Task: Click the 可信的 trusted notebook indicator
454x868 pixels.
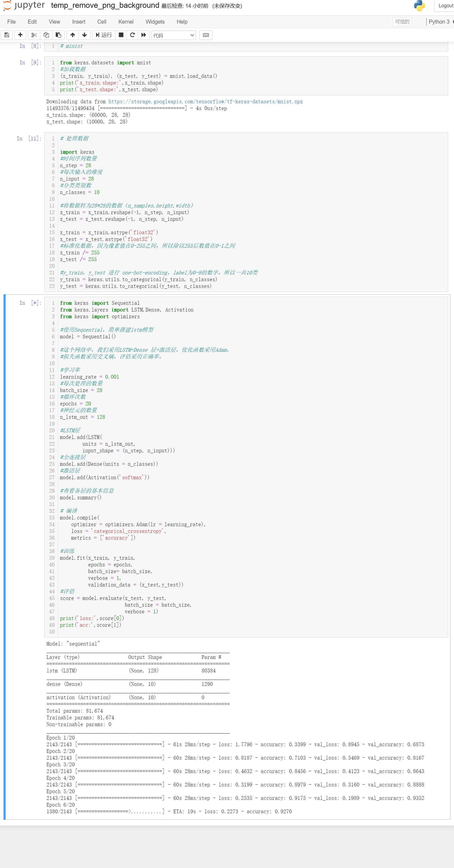Action: click(x=402, y=21)
